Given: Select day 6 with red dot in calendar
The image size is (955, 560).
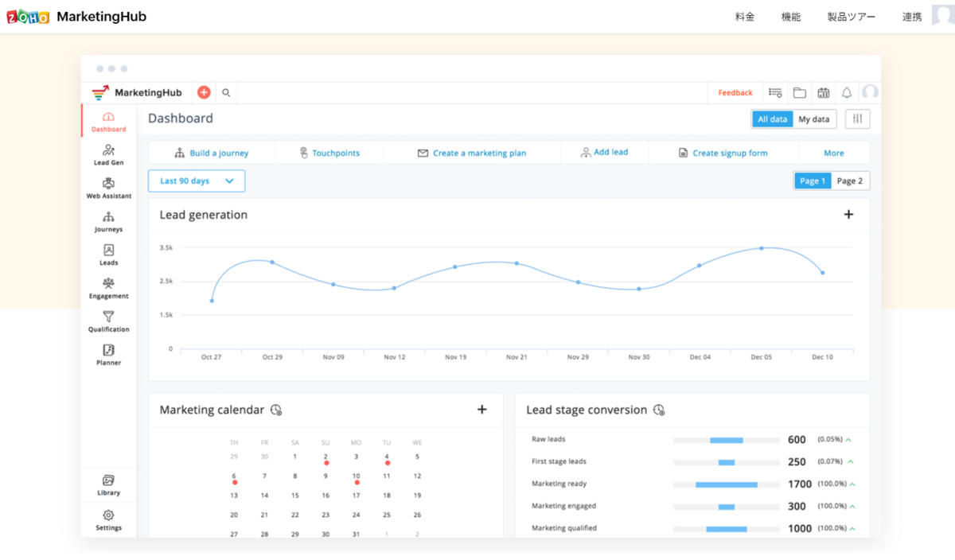Looking at the screenshot, I should tap(234, 477).
